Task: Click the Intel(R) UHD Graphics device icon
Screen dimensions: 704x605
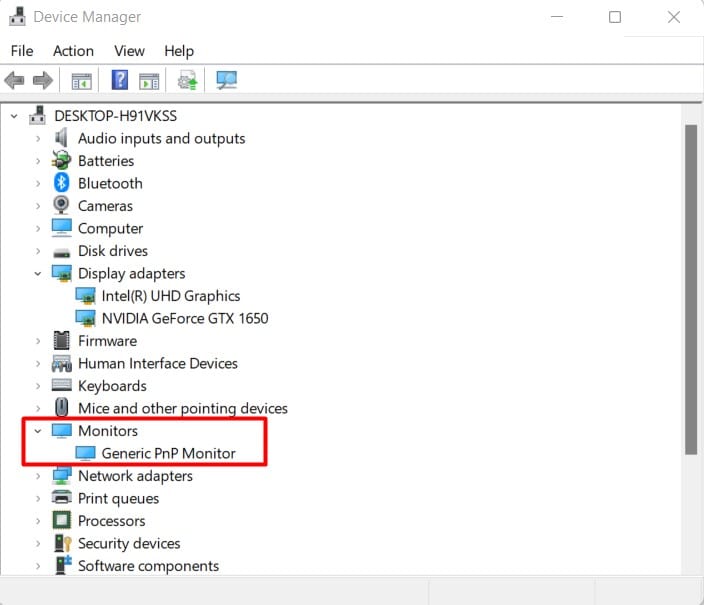Action: pos(85,296)
